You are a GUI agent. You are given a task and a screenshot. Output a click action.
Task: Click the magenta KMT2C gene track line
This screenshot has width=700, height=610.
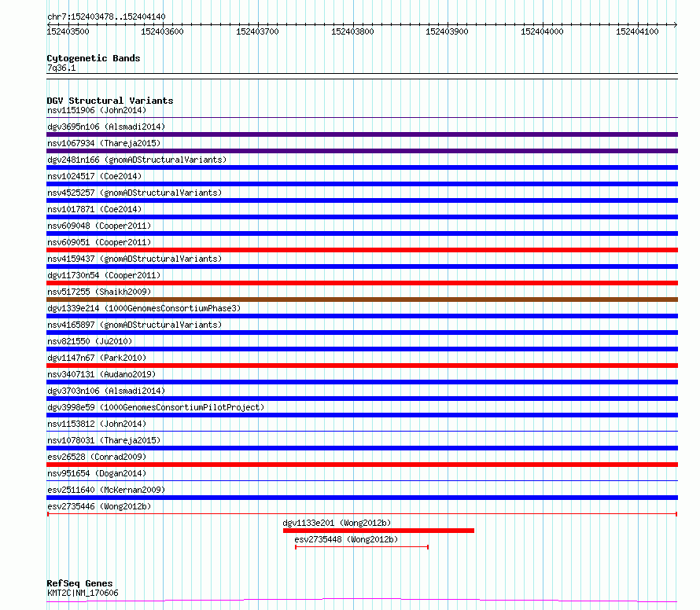(x=363, y=601)
